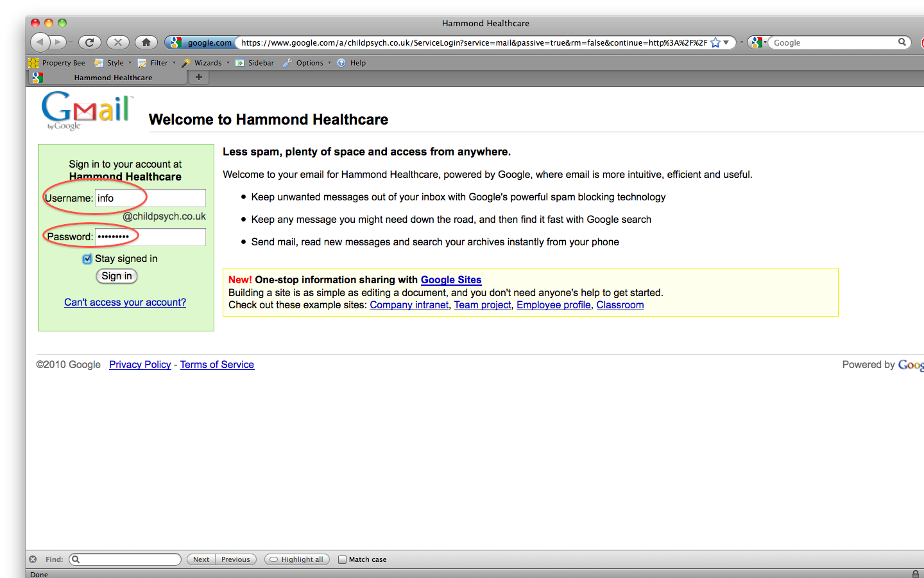Open the Options toolbar menu
This screenshot has width=924, height=578.
(x=303, y=63)
